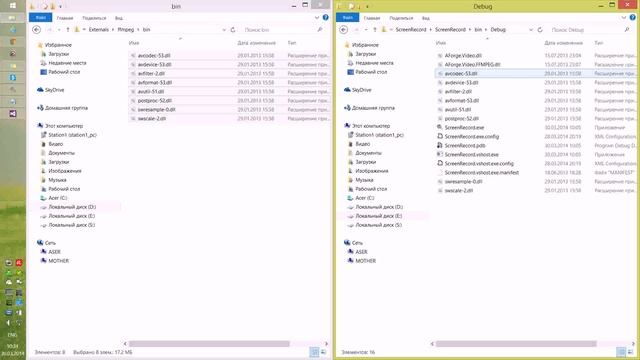Open Файл tab in bin window
The height and width of the screenshot is (360, 640).
pos(40,18)
